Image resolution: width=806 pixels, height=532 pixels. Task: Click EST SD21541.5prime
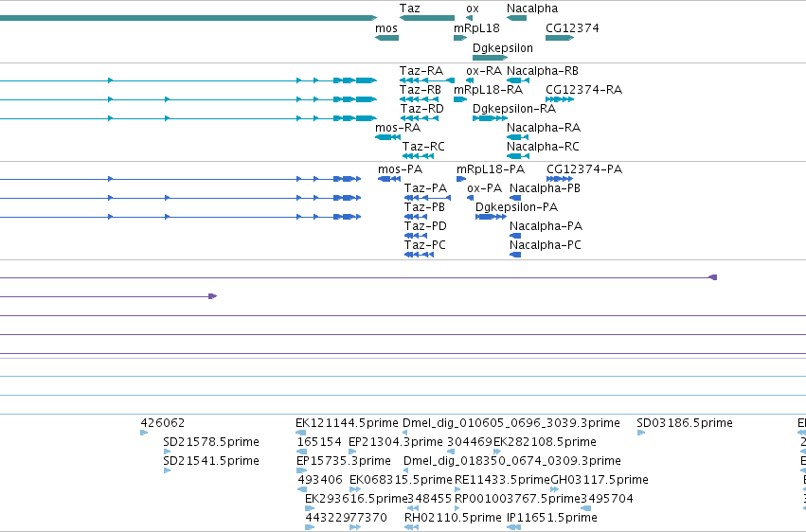point(211,461)
